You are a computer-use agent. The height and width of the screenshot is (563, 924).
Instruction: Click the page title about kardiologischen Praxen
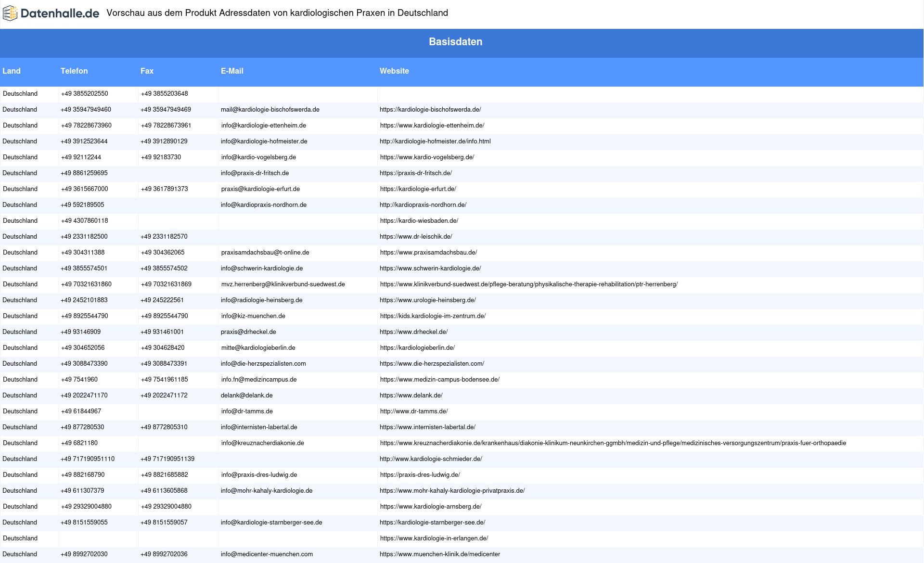[277, 13]
